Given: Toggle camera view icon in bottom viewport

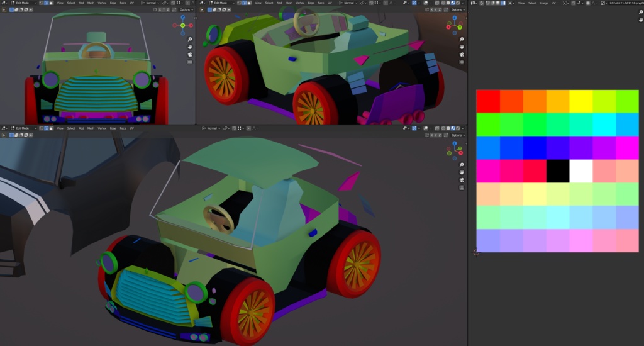Looking at the screenshot, I should coord(462,180).
